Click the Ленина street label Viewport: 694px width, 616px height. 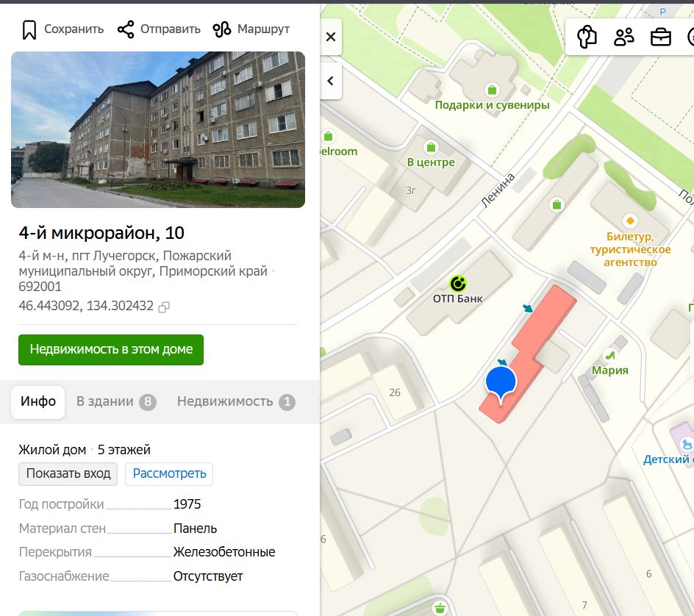(x=498, y=190)
